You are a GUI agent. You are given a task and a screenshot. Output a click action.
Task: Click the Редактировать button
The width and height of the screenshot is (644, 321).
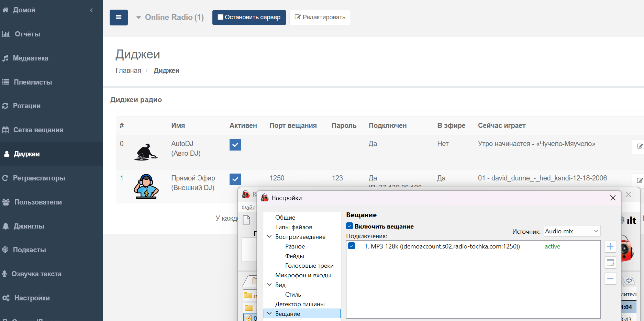(320, 18)
